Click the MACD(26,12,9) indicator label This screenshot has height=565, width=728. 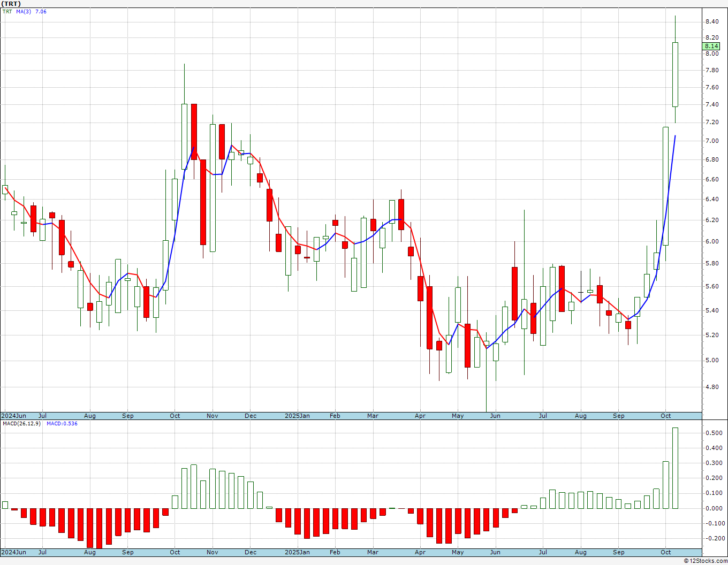pos(21,423)
